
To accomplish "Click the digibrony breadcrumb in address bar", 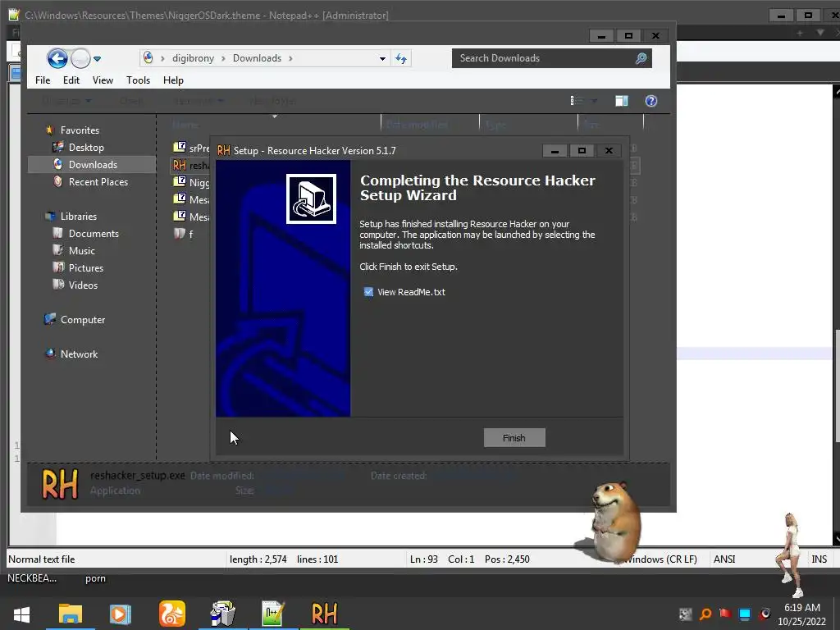I will tap(193, 58).
